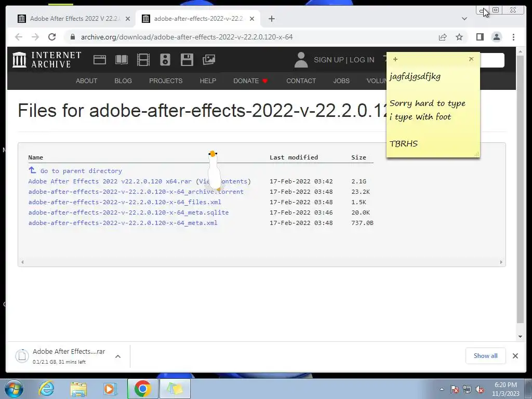Download 'Adobe After Effects 2022 v22.2.0.120 x64.rar'
This screenshot has width=532, height=399.
pos(110,181)
